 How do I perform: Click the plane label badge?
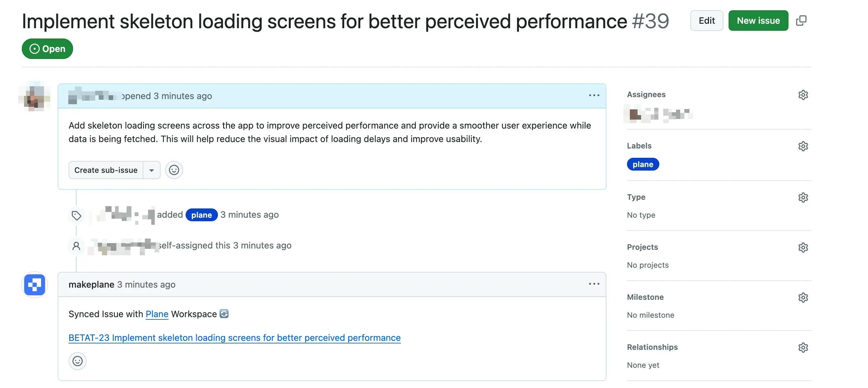pos(643,164)
